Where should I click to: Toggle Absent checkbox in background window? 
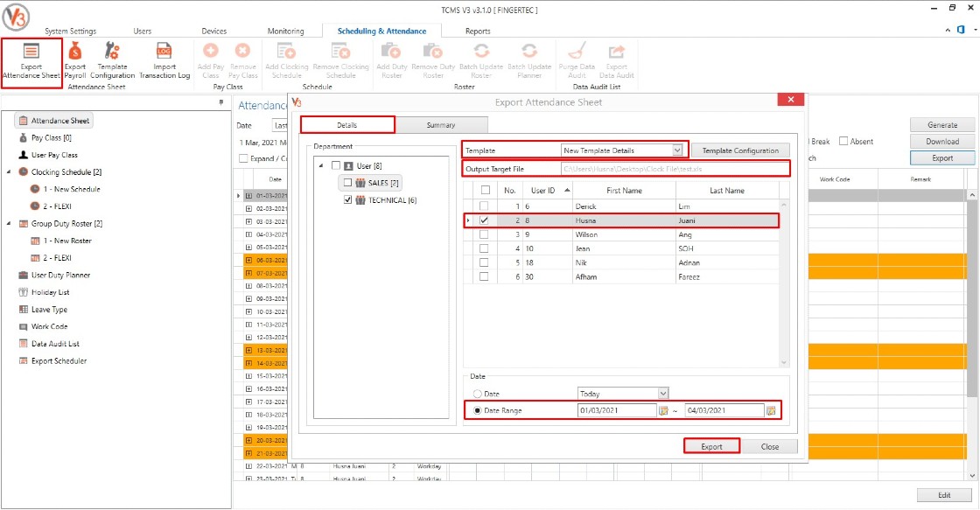[x=843, y=141]
